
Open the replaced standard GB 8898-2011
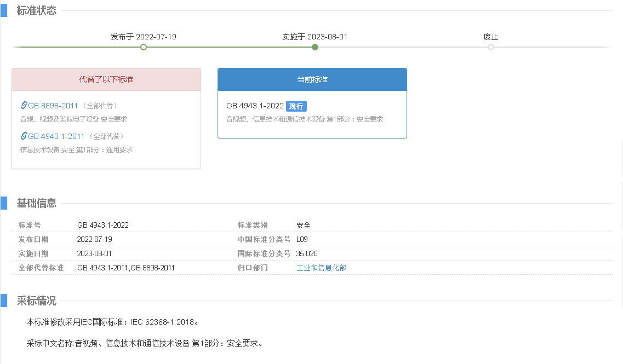click(x=53, y=106)
